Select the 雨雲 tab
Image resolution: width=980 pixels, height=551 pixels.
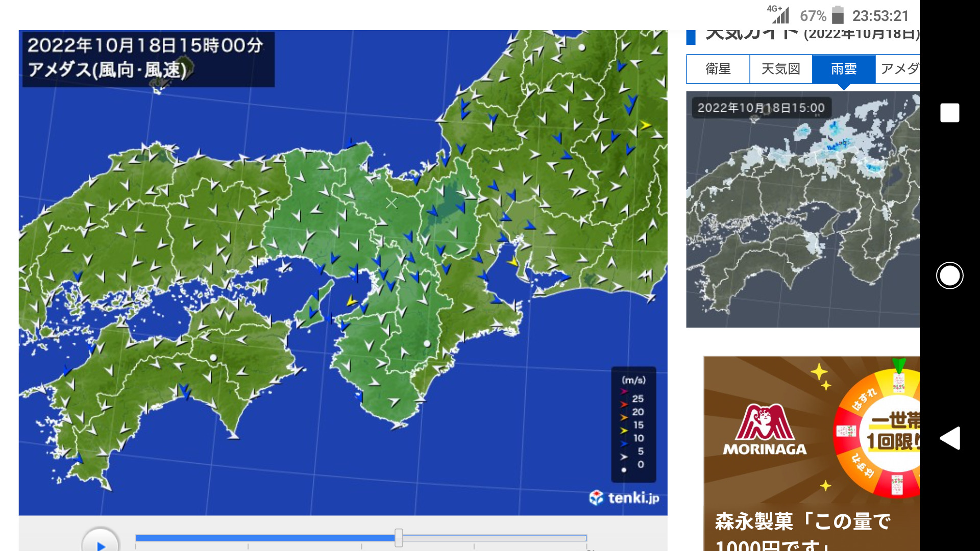tap(844, 69)
